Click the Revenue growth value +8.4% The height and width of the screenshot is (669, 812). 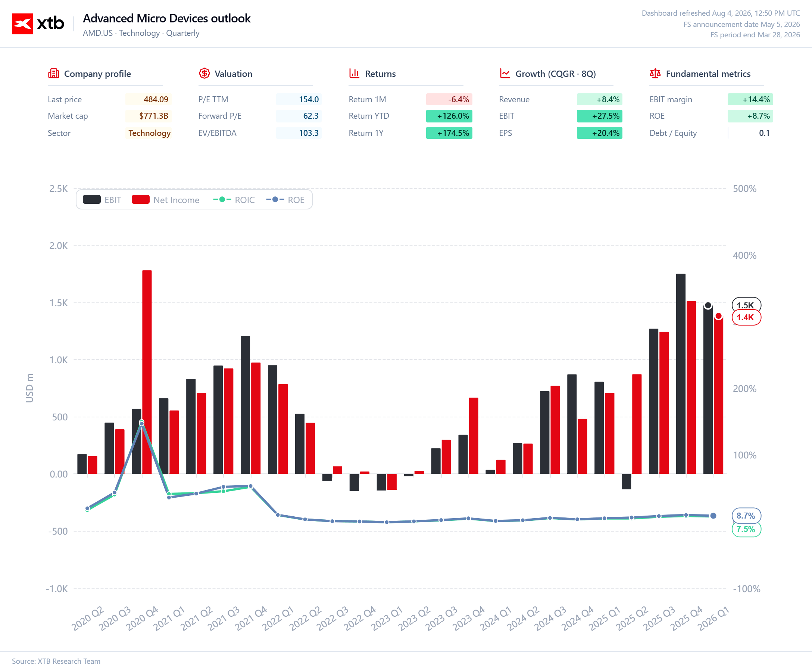599,99
